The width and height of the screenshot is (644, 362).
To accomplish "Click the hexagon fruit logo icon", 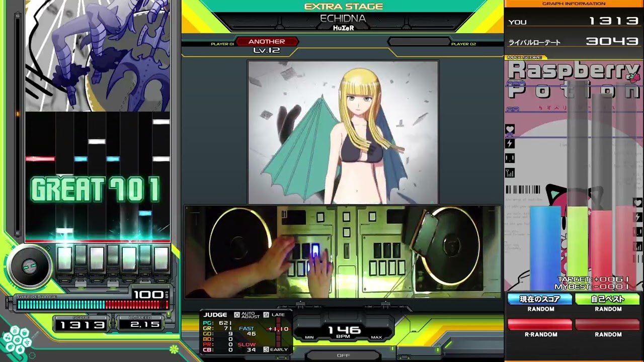I will point(17,341).
